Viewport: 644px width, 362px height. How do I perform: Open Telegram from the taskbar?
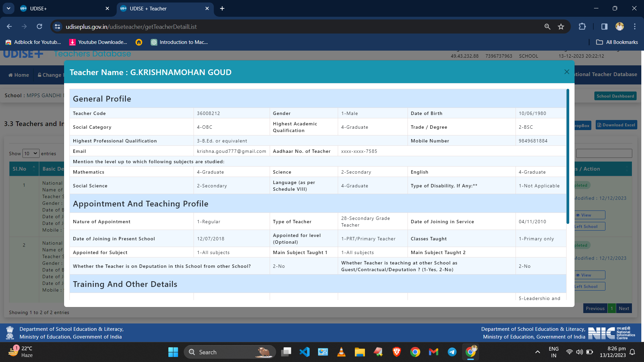452,352
